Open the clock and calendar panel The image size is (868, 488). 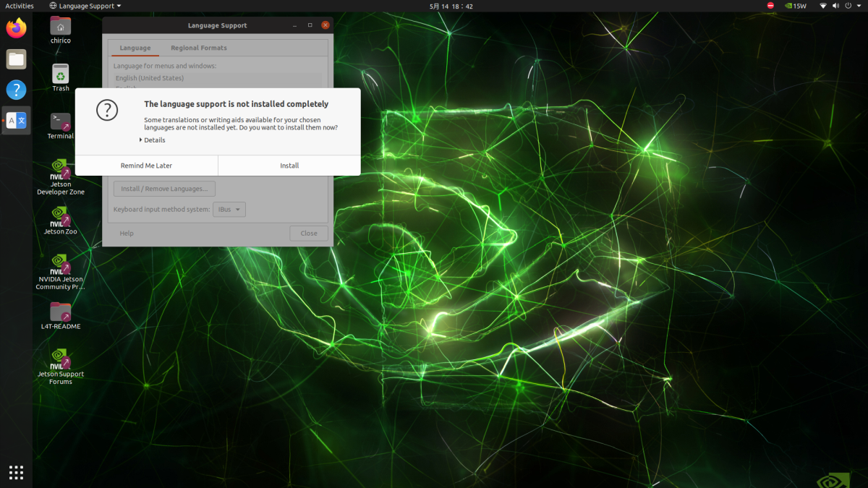click(451, 6)
